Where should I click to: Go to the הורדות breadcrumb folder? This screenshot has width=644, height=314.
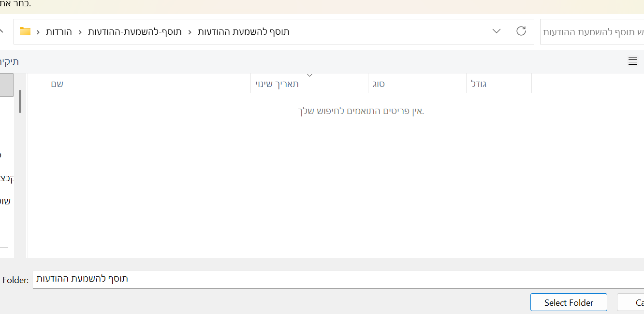coord(59,32)
